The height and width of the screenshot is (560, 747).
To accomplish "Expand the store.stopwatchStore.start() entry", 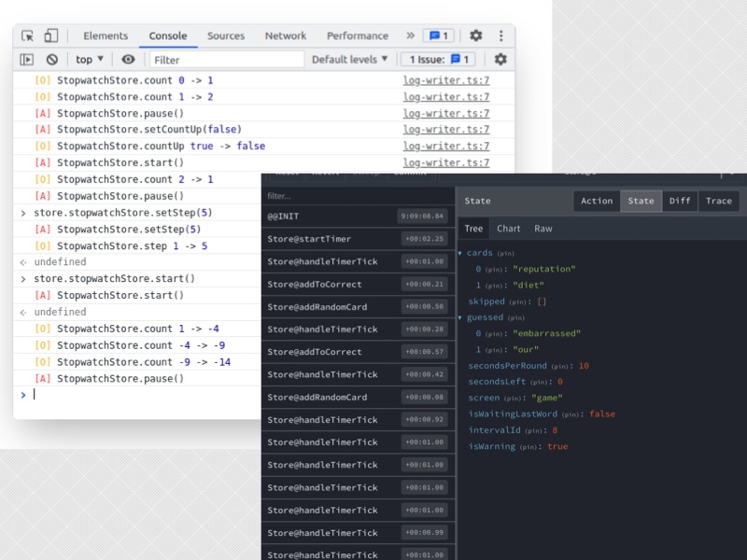I will [x=22, y=278].
